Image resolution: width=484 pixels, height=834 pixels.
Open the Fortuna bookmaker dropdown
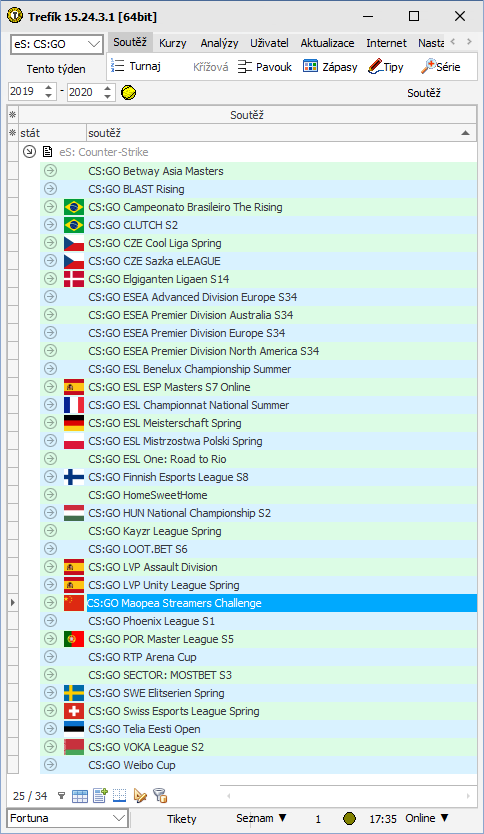[x=68, y=818]
